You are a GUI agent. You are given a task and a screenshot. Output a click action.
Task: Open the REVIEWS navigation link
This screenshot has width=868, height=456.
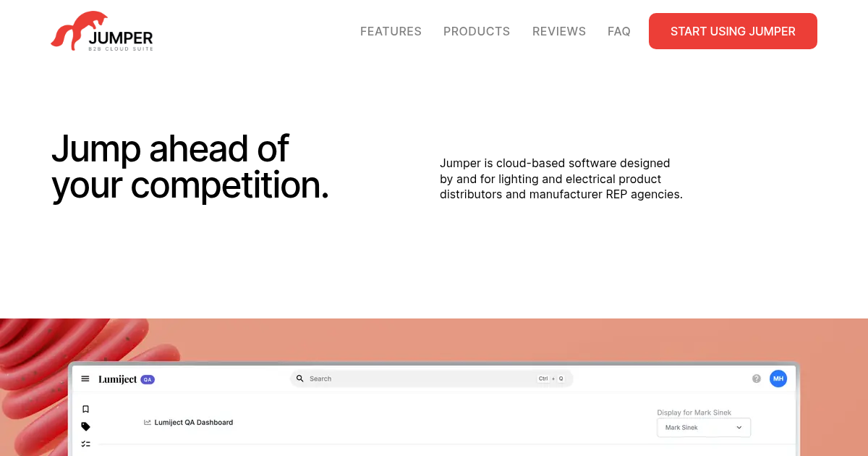click(559, 31)
